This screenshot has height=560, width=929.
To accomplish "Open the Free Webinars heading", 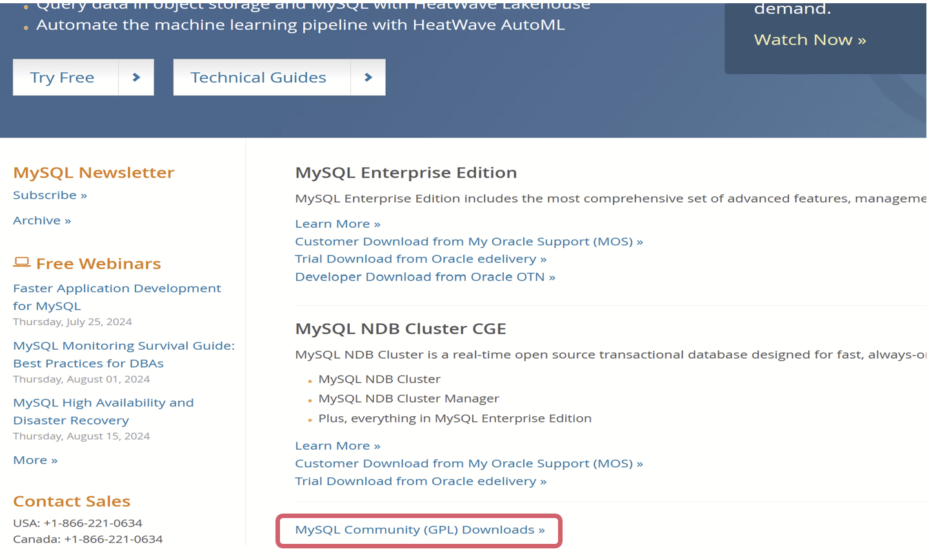I will (x=98, y=264).
